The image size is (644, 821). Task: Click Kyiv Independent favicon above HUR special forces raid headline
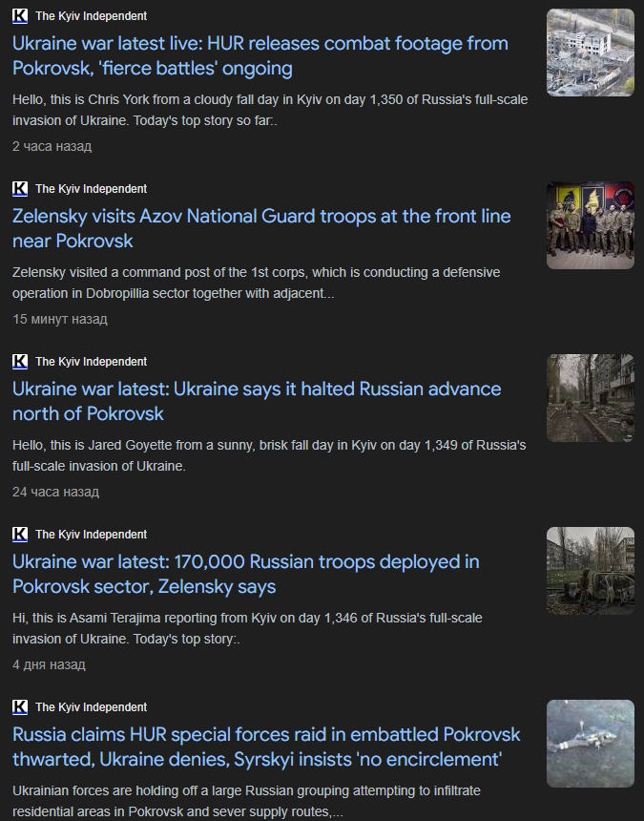(20, 706)
